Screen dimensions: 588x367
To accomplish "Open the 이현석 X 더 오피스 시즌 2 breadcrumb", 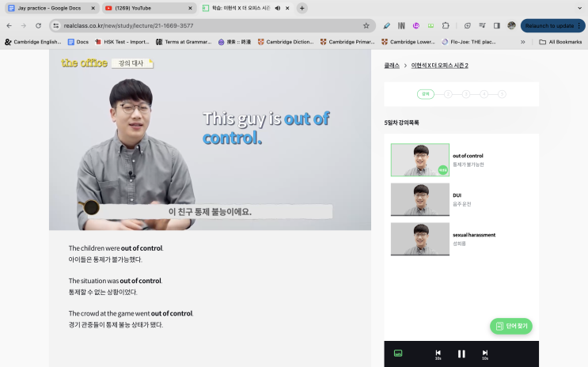I will (x=439, y=65).
